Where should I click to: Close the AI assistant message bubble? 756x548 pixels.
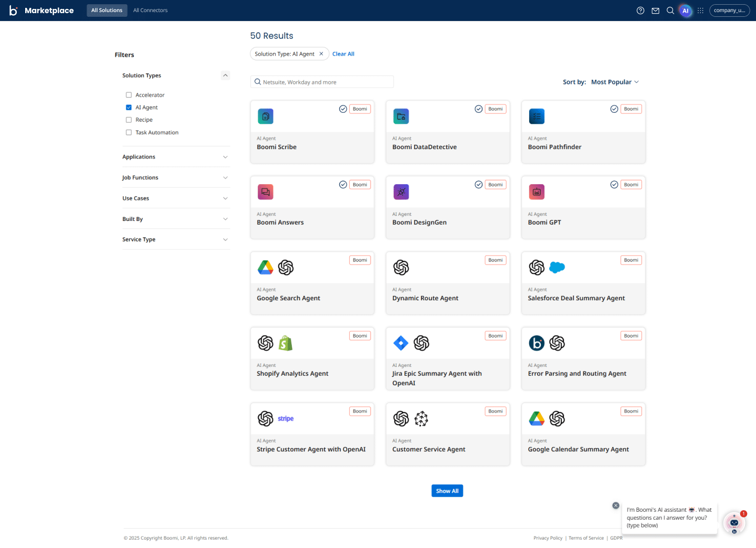(x=616, y=505)
